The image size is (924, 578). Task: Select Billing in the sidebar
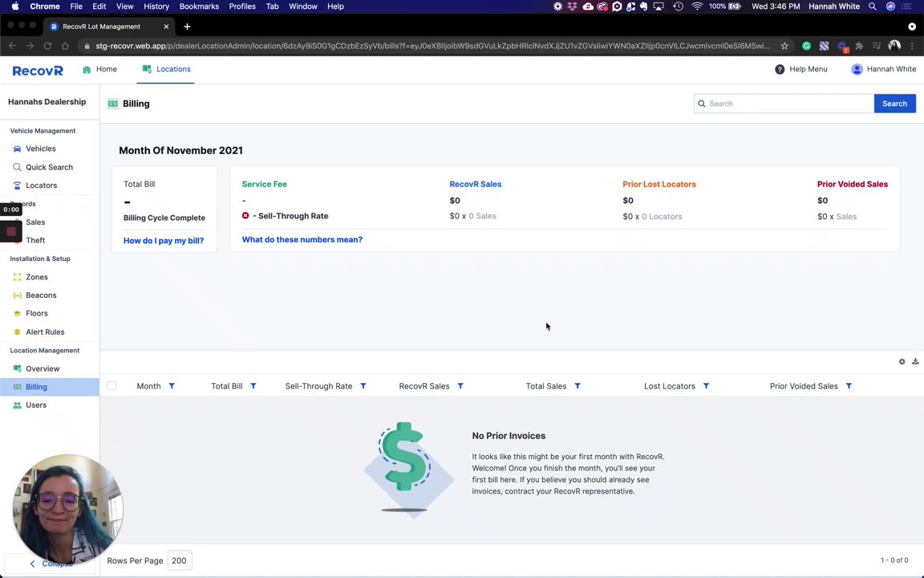pos(50,387)
